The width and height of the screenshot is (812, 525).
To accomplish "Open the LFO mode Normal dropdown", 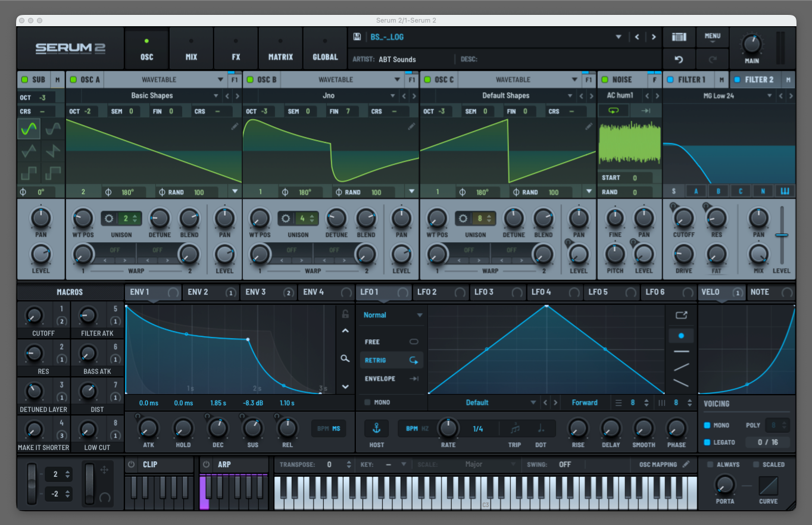I will [393, 315].
